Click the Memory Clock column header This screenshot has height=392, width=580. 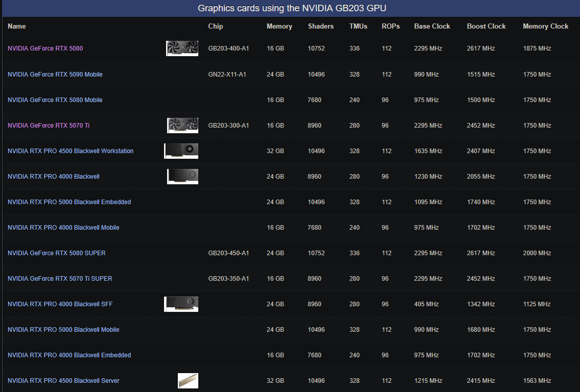click(x=545, y=26)
